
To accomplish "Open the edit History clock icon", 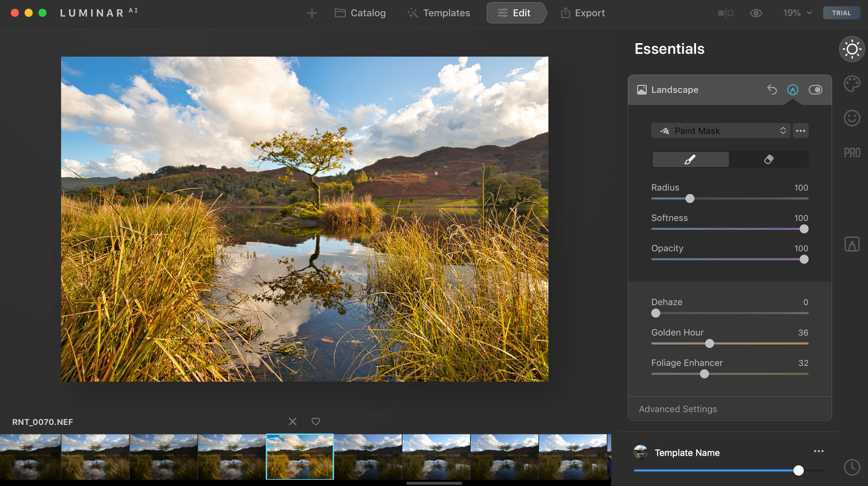I will (x=852, y=467).
